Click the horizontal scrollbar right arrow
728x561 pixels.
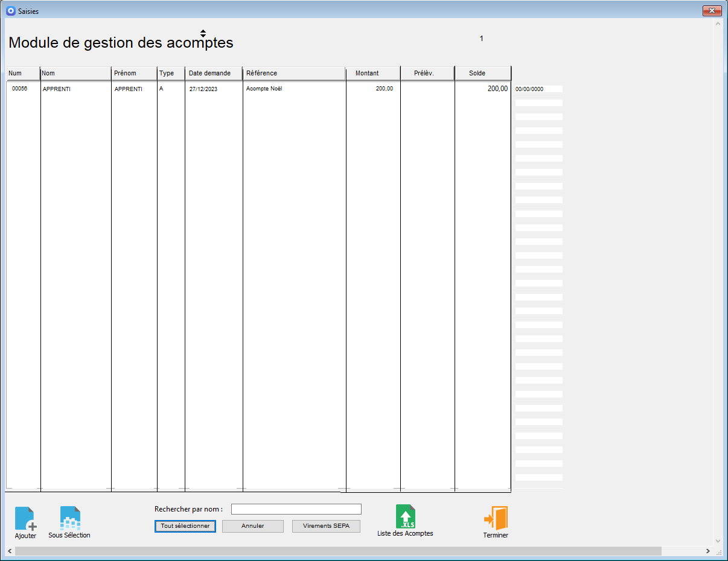tap(707, 551)
